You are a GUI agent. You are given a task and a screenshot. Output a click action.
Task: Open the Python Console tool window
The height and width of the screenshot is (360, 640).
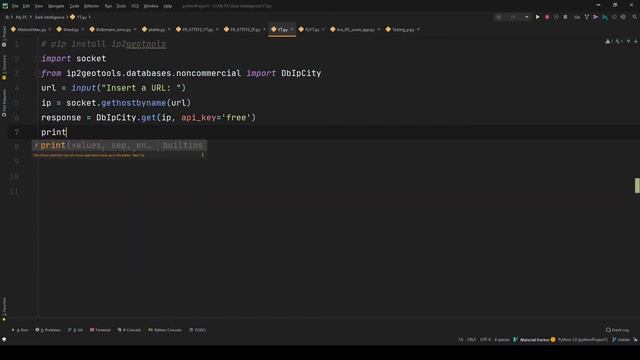tap(164, 330)
